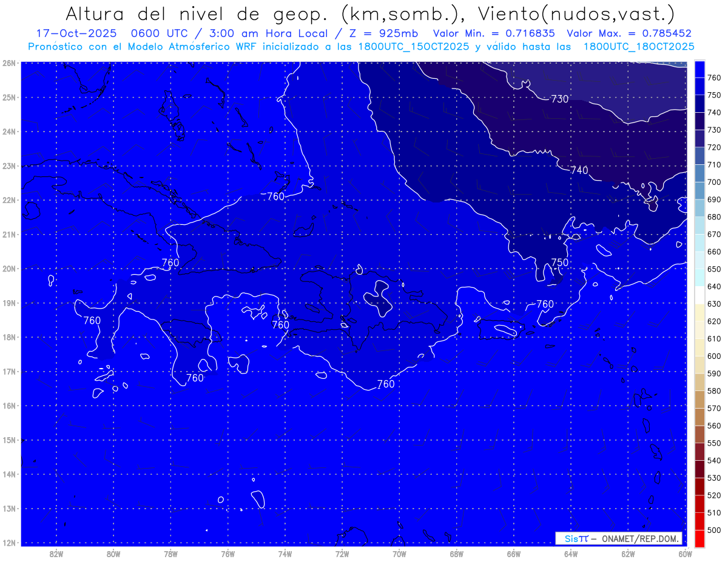Click the 62W longitude label
This screenshot has height=562, width=728.
tap(628, 554)
